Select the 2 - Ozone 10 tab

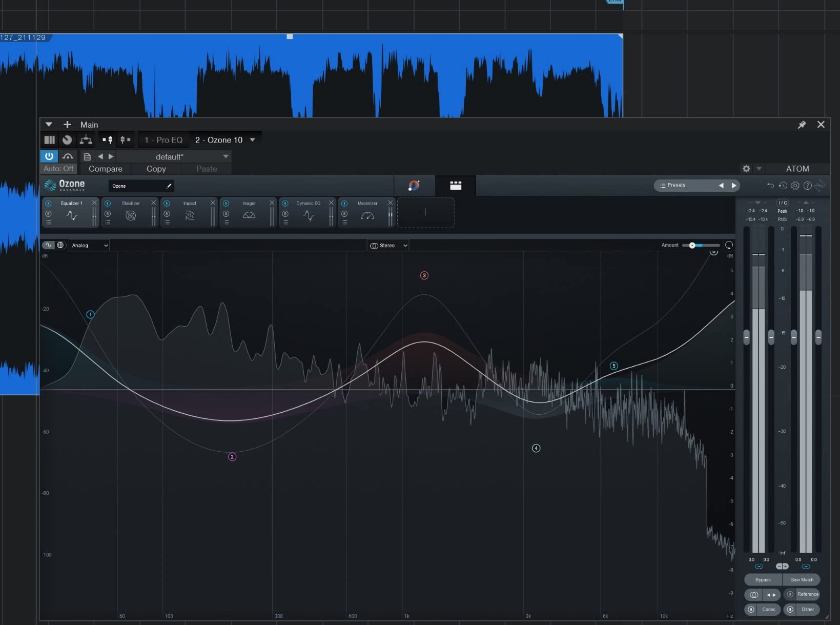(219, 140)
